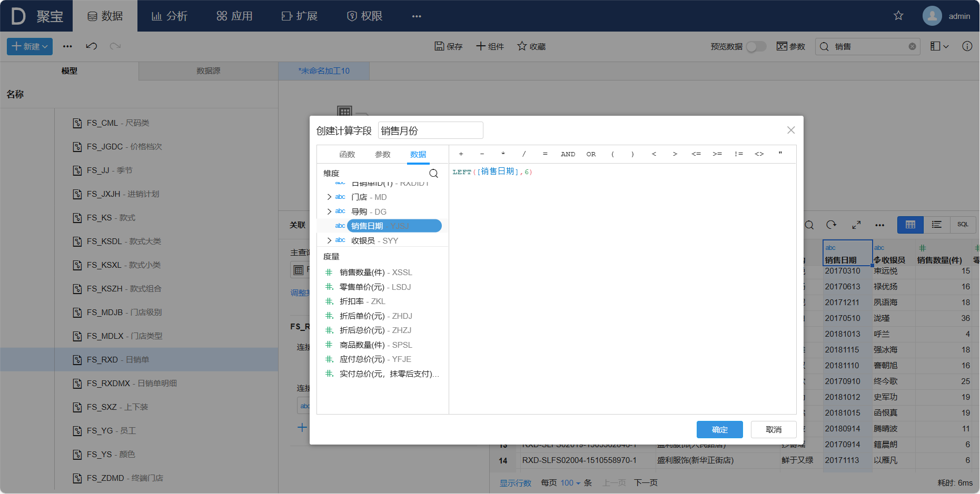This screenshot has width=980, height=494.
Task: Click the info icon at toolbar right
Action: click(x=967, y=46)
